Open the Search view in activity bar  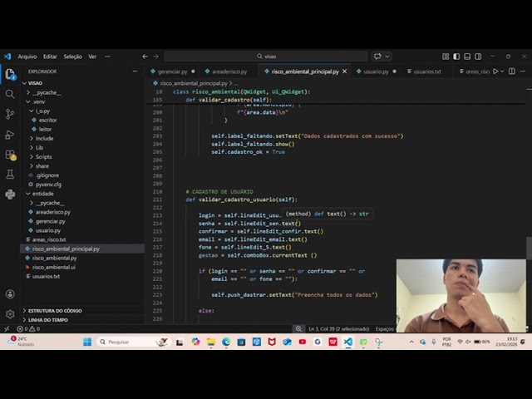10,94
